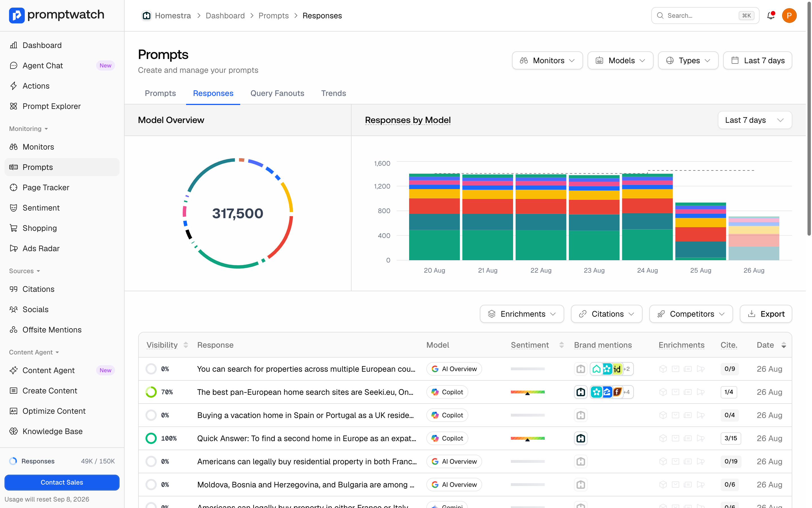Open Agent Chat in sidebar
The height and width of the screenshot is (508, 812).
tap(62, 65)
